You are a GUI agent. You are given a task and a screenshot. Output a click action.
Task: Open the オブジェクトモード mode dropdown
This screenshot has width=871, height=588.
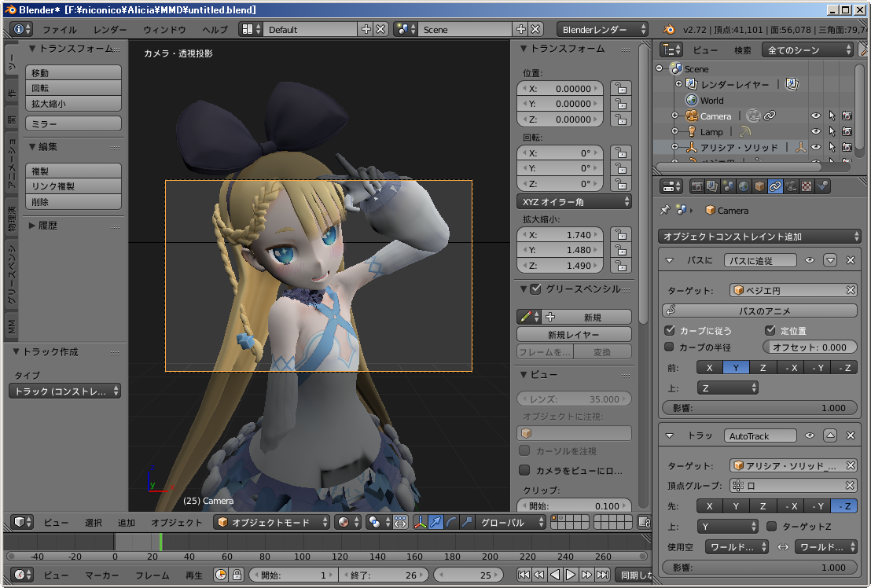point(271,523)
